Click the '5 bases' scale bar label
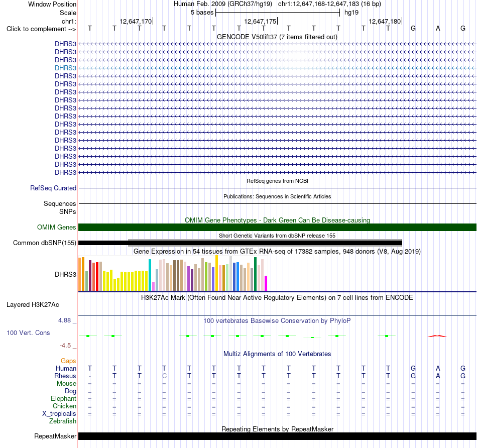 point(202,13)
